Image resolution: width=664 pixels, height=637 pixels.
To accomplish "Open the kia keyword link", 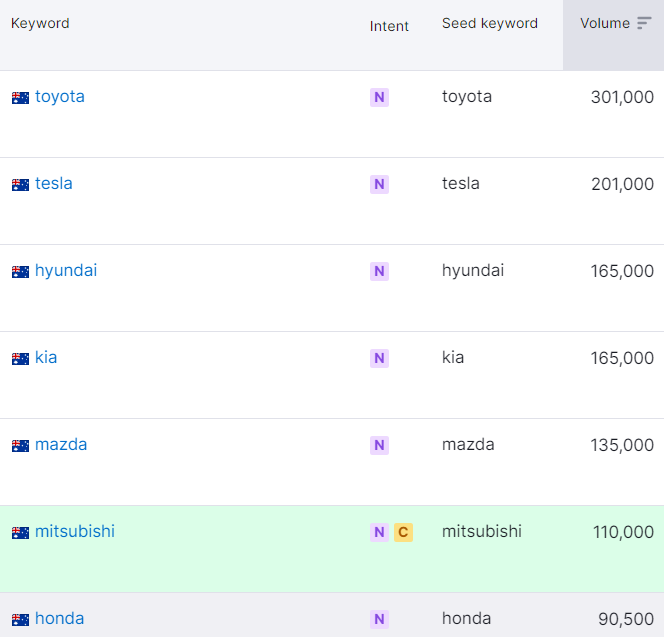I will tap(46, 357).
